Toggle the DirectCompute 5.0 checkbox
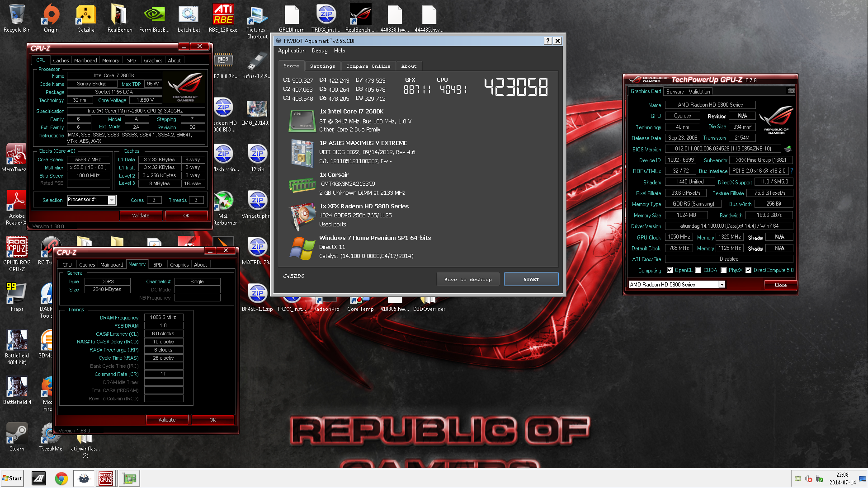The image size is (868, 488). (x=749, y=270)
